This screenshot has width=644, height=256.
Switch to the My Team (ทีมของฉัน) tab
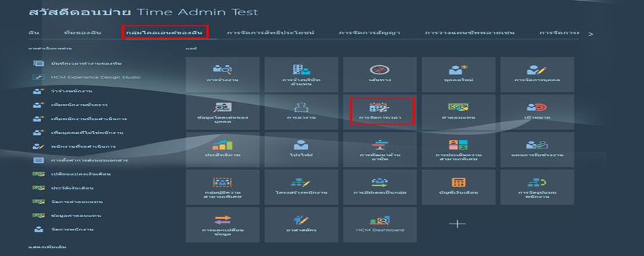[82, 33]
